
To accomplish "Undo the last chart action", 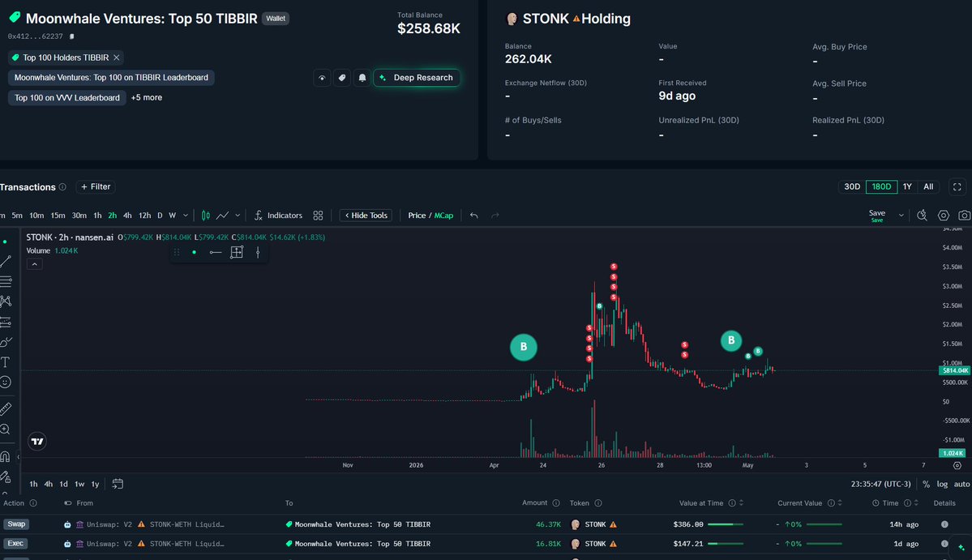I will coord(474,216).
